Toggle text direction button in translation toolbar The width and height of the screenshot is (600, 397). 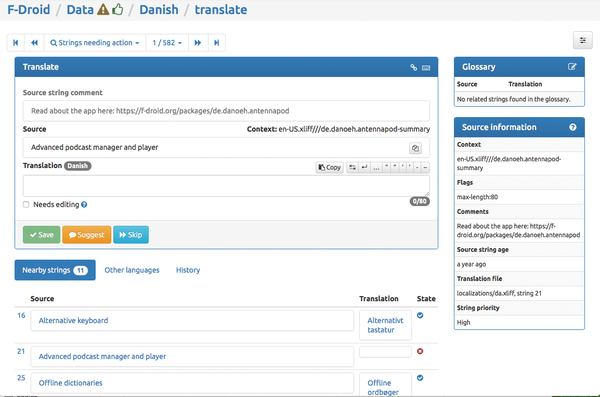click(x=352, y=167)
